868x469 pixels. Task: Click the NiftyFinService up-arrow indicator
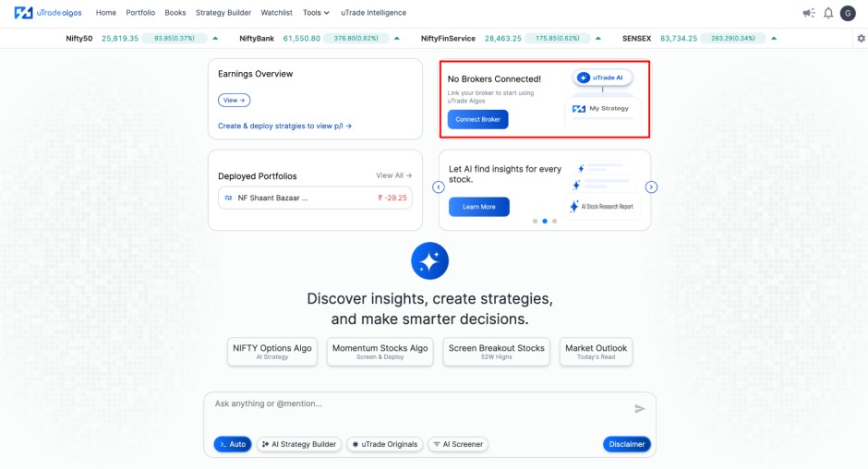click(x=597, y=38)
